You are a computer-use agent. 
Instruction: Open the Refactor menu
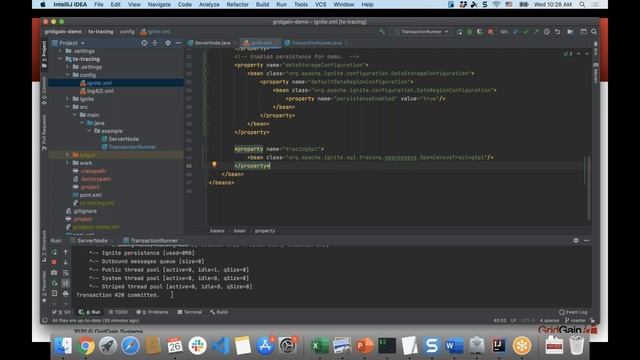[237, 4]
